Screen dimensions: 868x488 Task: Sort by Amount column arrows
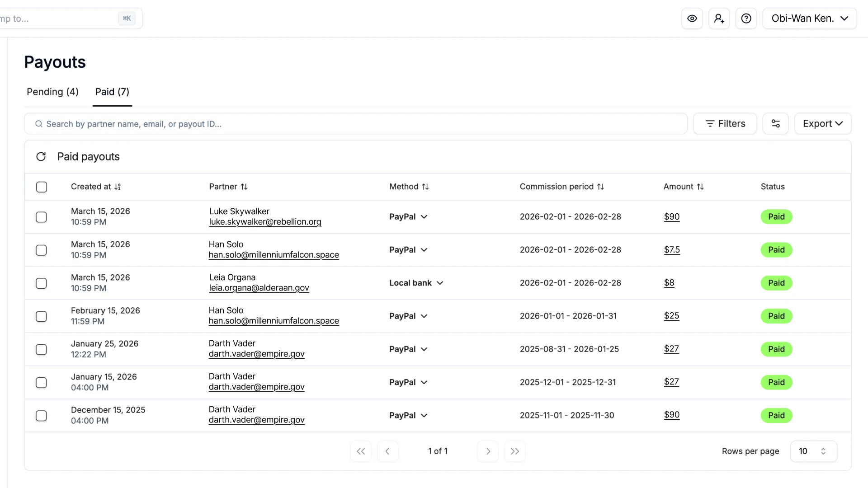tap(700, 187)
